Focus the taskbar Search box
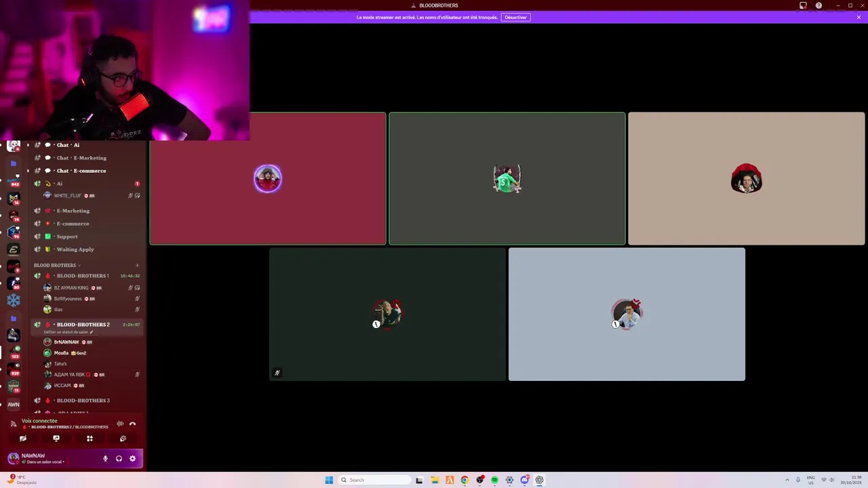 [x=375, y=480]
